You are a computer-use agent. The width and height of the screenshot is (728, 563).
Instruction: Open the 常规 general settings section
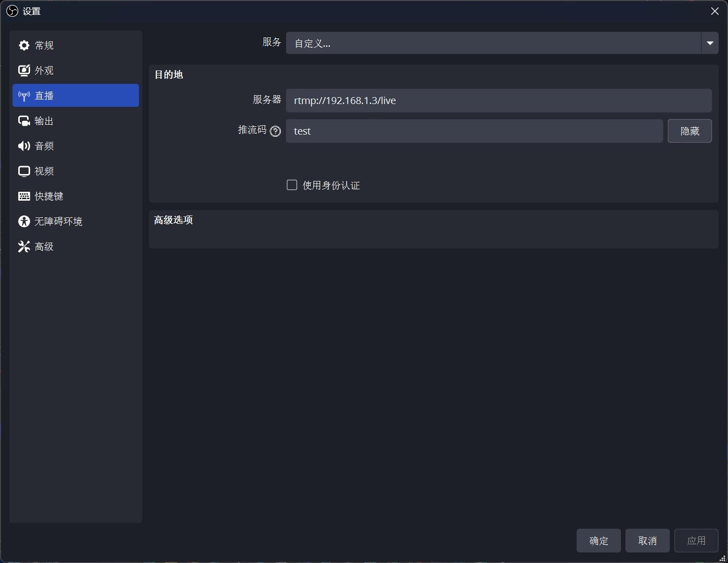75,45
